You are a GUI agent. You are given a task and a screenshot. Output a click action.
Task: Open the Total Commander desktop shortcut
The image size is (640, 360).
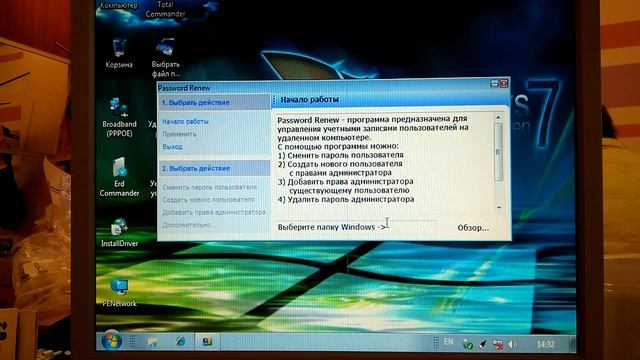(165, 9)
